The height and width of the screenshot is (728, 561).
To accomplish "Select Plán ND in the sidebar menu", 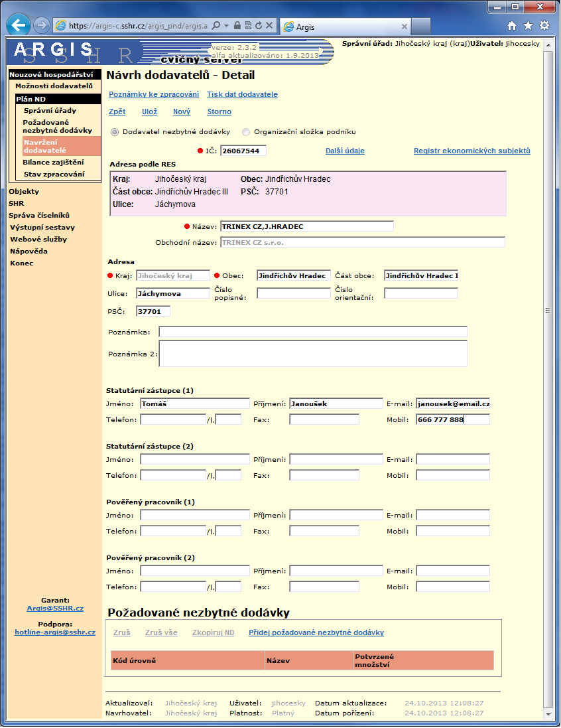I will (58, 99).
